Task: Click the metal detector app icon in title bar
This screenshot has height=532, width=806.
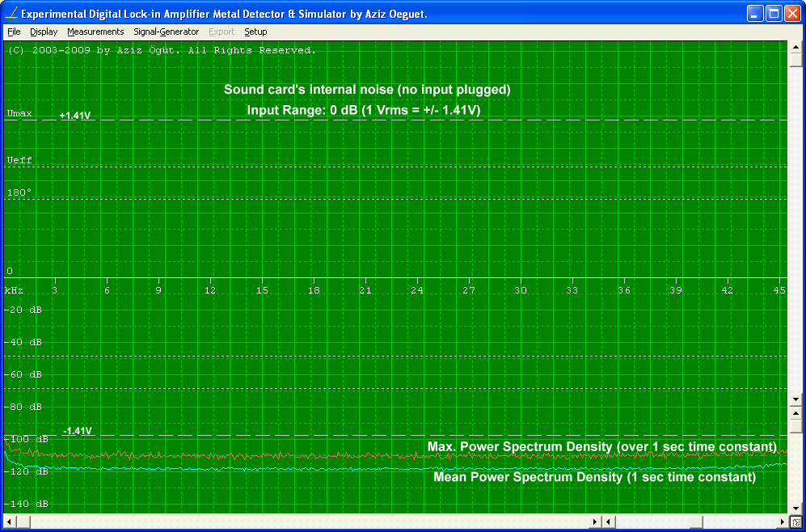Action: point(11,13)
